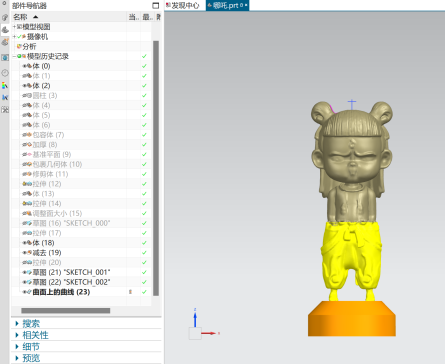
Task: Click the red X axis of the triad
Action: pyautogui.click(x=210, y=333)
